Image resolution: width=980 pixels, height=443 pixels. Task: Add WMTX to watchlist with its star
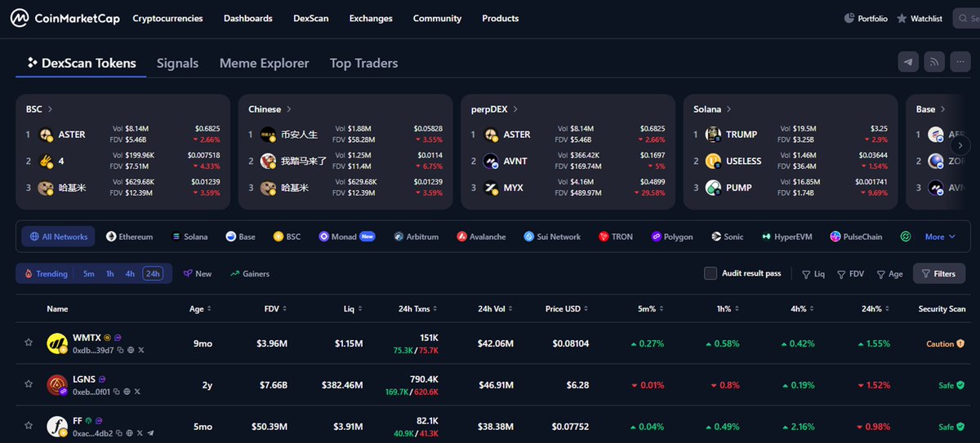coord(29,343)
